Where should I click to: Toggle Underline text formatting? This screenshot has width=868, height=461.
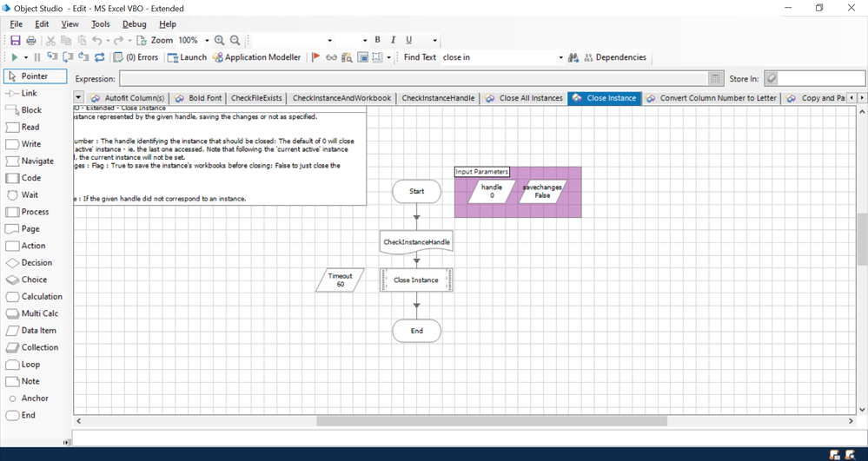tap(408, 40)
